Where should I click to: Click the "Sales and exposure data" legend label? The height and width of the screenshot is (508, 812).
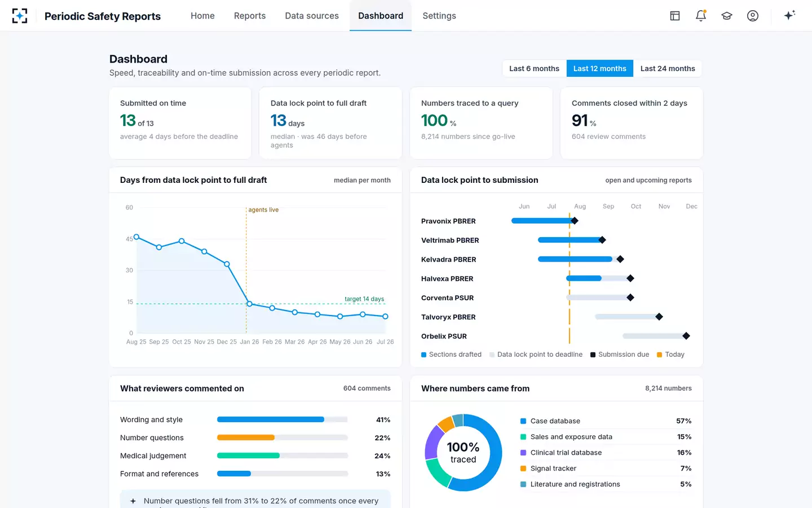point(571,437)
